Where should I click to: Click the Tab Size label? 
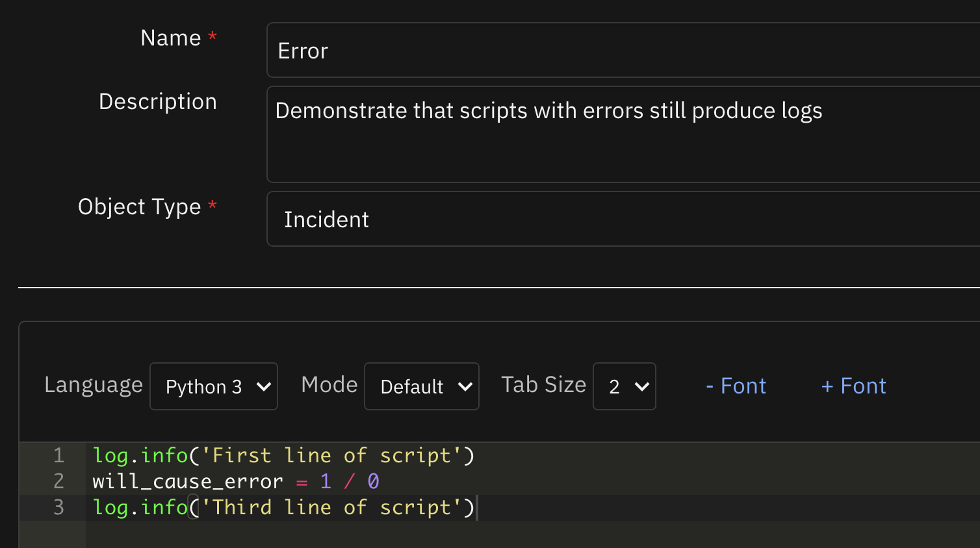543,385
